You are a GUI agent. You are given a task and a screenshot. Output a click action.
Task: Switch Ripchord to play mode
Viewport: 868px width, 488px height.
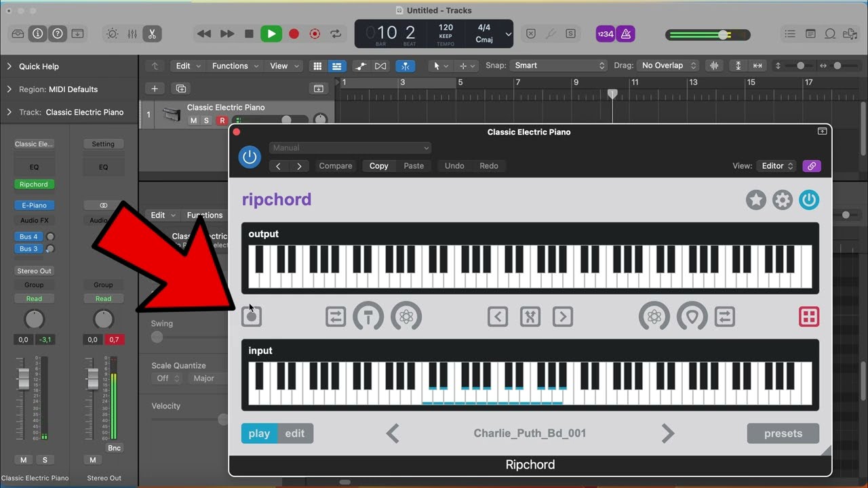[259, 434]
